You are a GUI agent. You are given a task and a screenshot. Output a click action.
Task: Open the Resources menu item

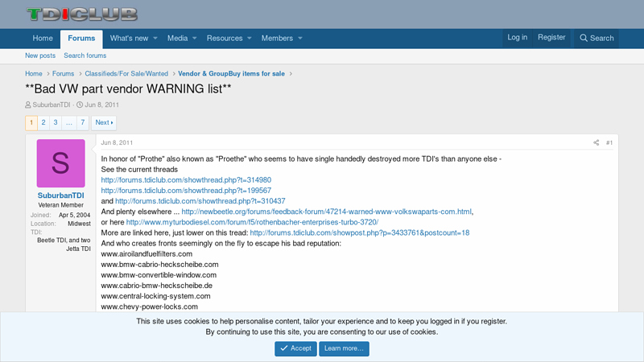[x=225, y=38]
